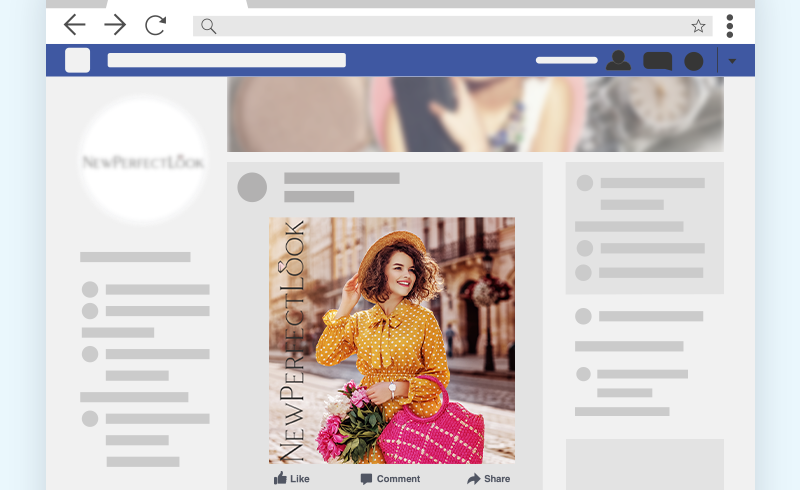Viewport: 800px width, 490px height.
Task: Click the round notifications icon in header
Action: pyautogui.click(x=693, y=61)
